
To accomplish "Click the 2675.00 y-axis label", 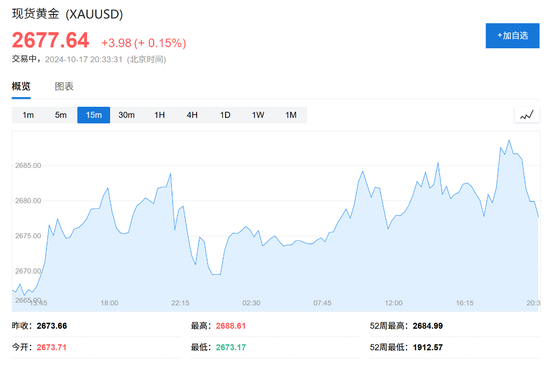I will pyautogui.click(x=28, y=236).
